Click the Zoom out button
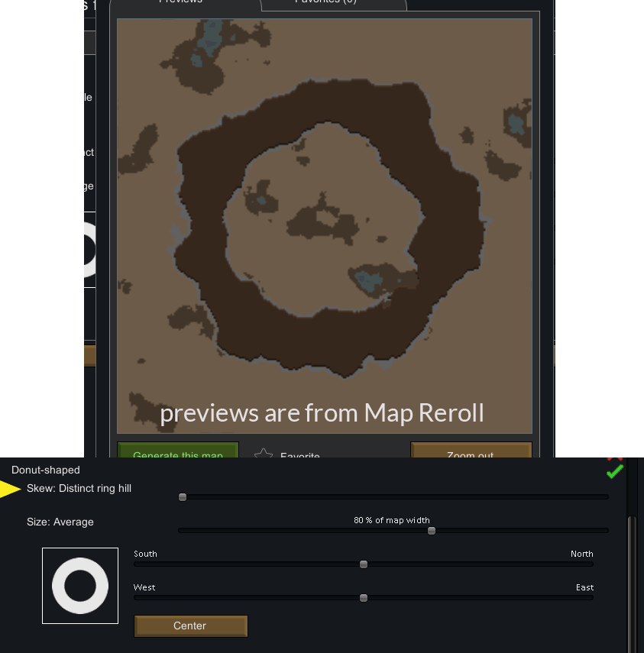The image size is (644, 653). [471, 450]
